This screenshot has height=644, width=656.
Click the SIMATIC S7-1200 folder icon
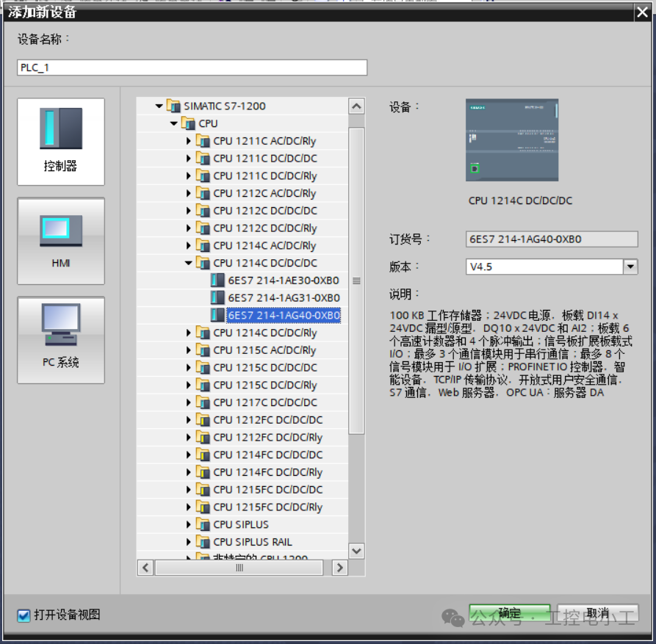(173, 106)
